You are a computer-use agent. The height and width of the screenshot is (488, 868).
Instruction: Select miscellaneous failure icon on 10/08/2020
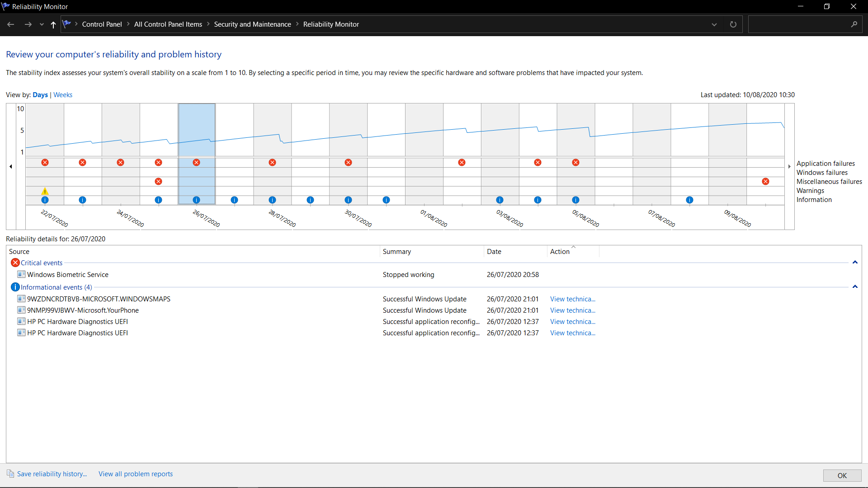(x=765, y=181)
